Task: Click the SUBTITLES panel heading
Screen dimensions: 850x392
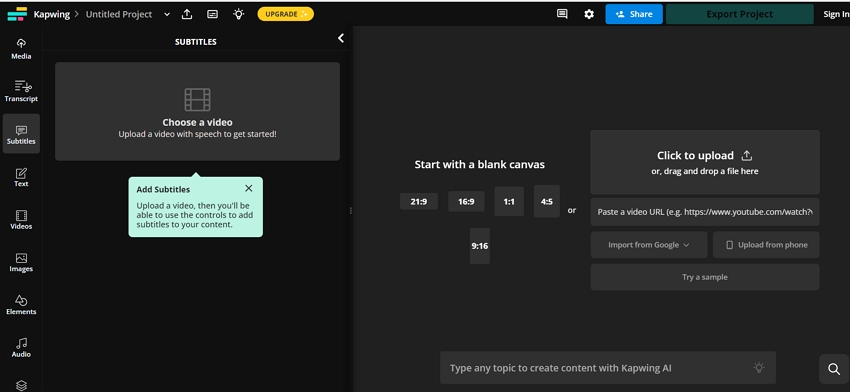Action: [x=196, y=42]
